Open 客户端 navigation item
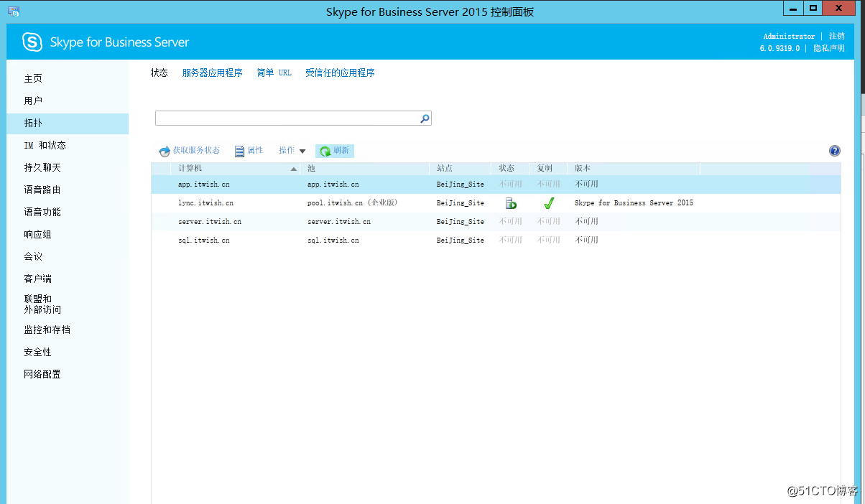Image resolution: width=865 pixels, height=504 pixels. coord(68,279)
